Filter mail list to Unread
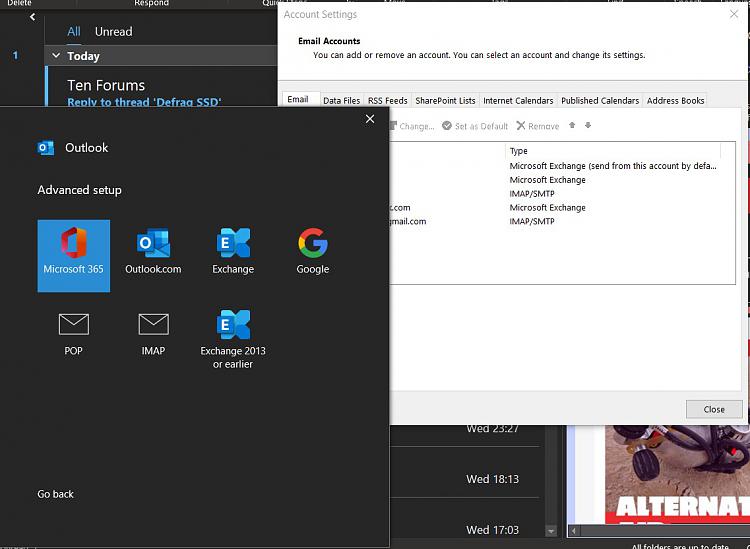The width and height of the screenshot is (750, 549). 113,32
